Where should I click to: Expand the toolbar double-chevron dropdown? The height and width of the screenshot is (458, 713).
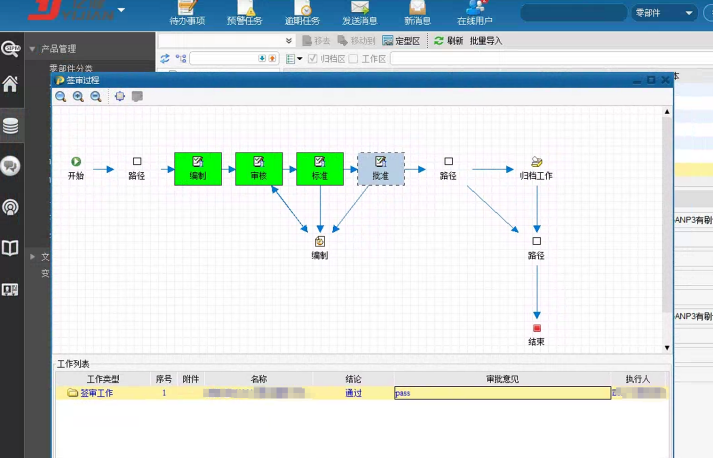tap(289, 40)
